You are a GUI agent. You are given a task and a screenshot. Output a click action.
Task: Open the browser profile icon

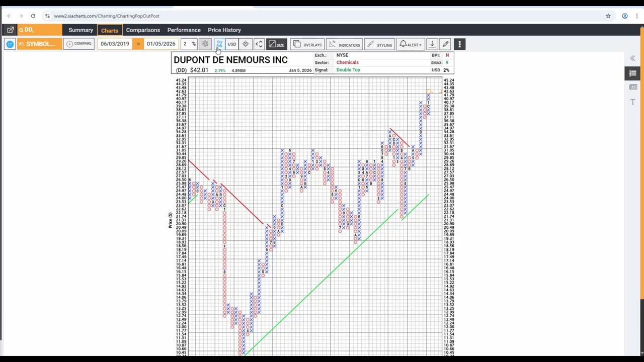(625, 16)
